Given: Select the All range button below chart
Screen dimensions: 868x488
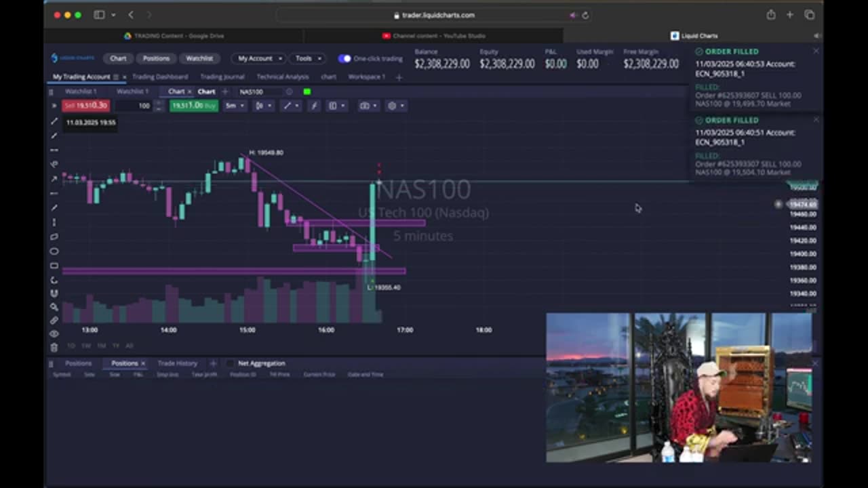Looking at the screenshot, I should 130,346.
